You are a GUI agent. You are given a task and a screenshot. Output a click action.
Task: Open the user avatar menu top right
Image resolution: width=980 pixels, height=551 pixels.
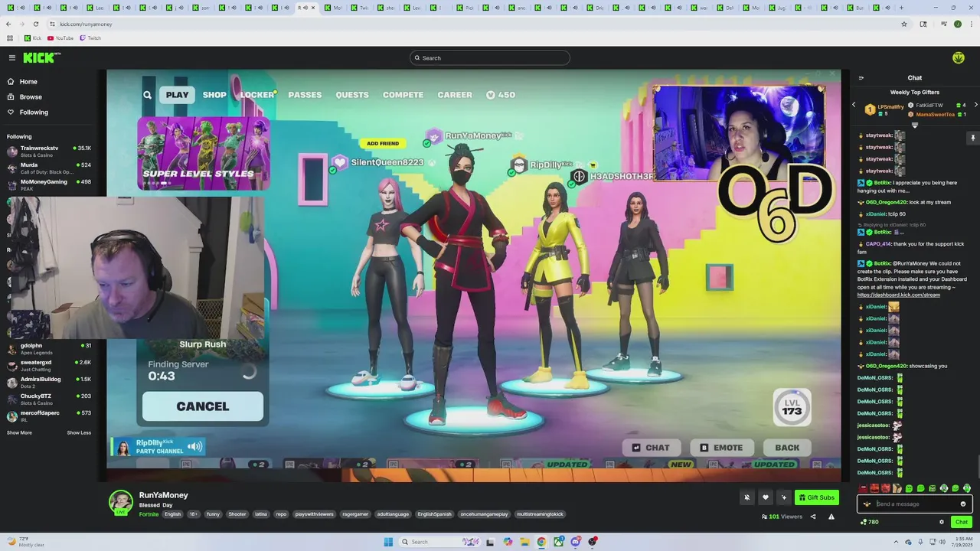tap(959, 57)
